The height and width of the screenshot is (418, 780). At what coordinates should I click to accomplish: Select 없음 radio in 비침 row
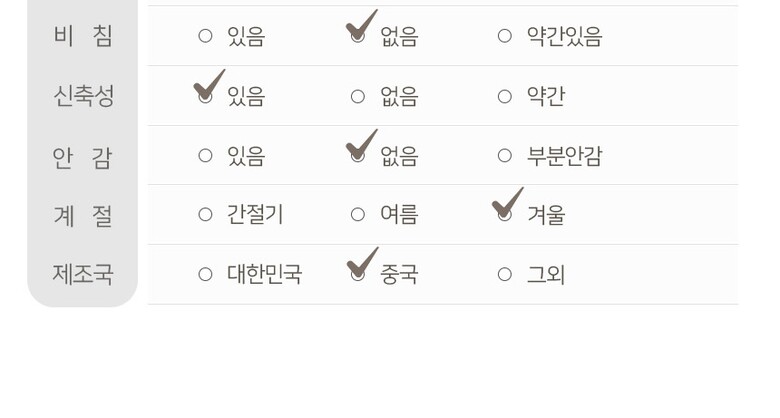click(357, 37)
